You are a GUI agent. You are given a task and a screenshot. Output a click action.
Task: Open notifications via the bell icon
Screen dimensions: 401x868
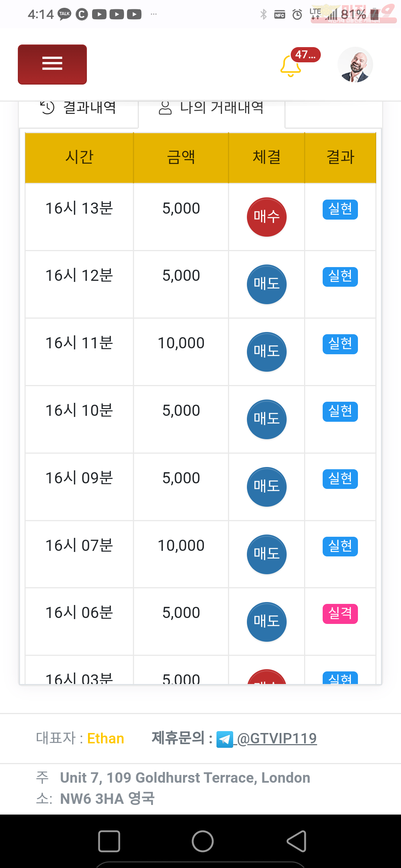tap(291, 66)
